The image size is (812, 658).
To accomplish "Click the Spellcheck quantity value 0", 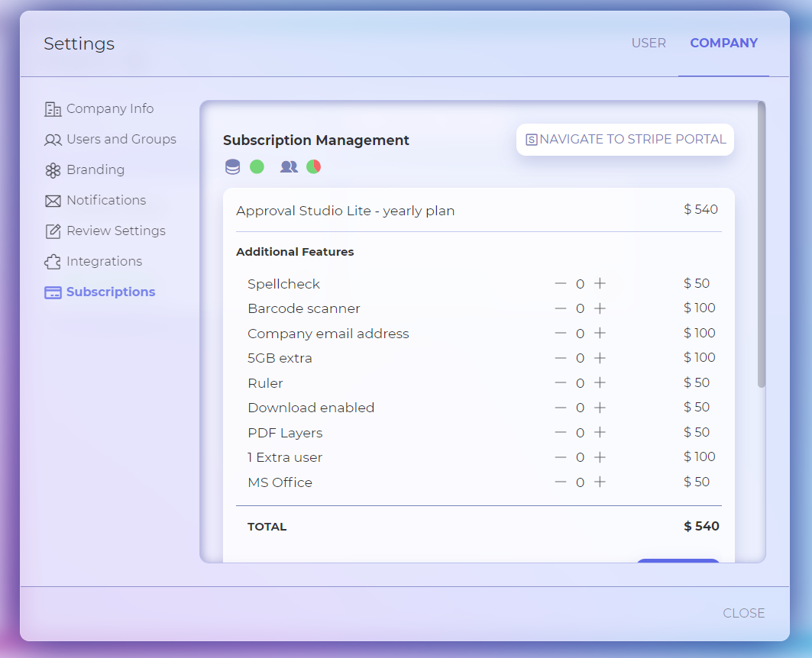I will (x=580, y=284).
